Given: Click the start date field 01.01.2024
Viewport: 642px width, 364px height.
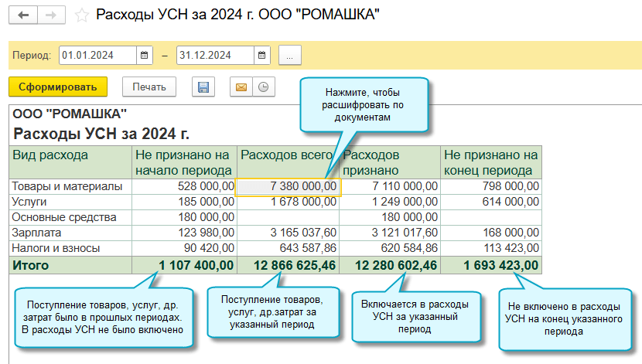Looking at the screenshot, I should pyautogui.click(x=97, y=56).
